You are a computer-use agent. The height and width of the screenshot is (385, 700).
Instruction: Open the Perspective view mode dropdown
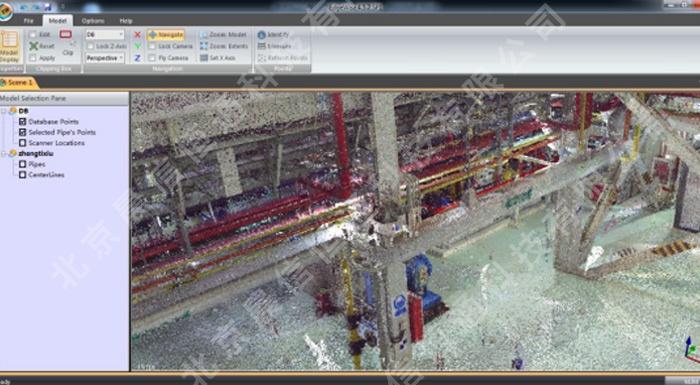point(105,58)
